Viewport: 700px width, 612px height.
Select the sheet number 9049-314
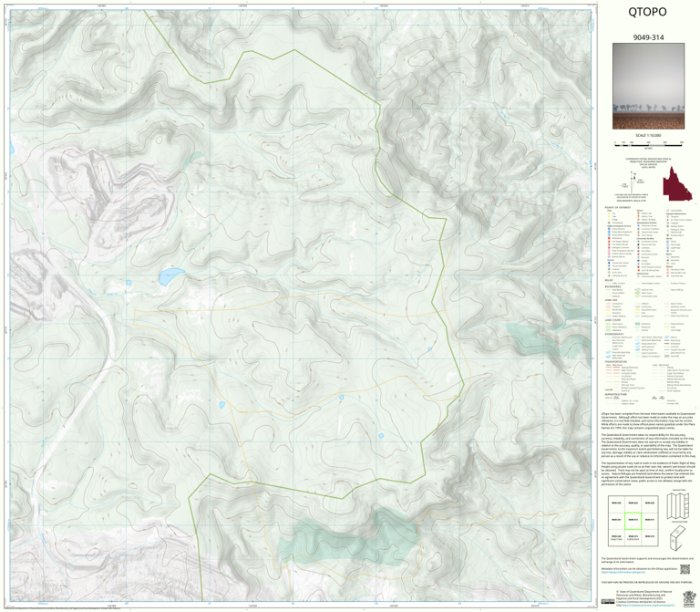(x=648, y=37)
